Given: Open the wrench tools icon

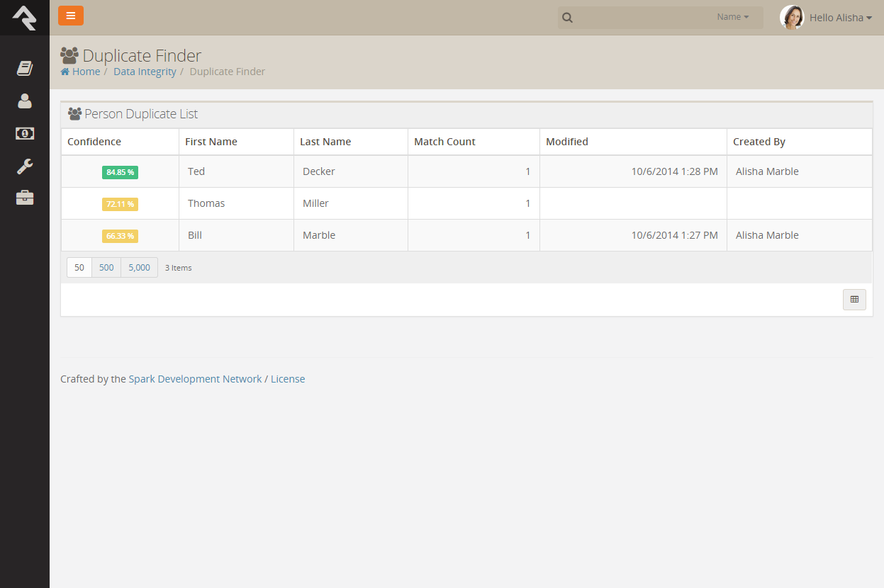Looking at the screenshot, I should (25, 166).
